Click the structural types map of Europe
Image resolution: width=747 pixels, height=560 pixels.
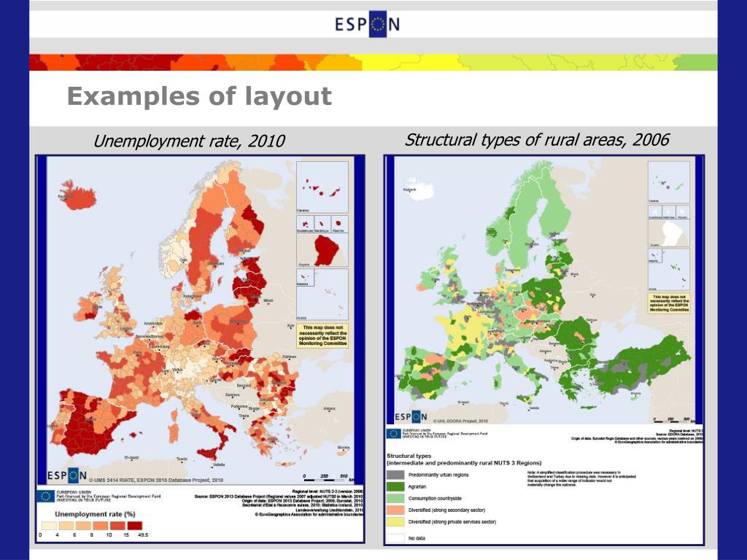544,290
